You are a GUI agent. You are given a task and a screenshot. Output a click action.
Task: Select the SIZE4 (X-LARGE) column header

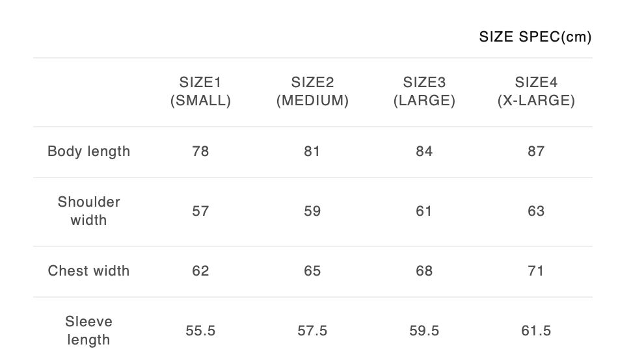pyautogui.click(x=536, y=92)
